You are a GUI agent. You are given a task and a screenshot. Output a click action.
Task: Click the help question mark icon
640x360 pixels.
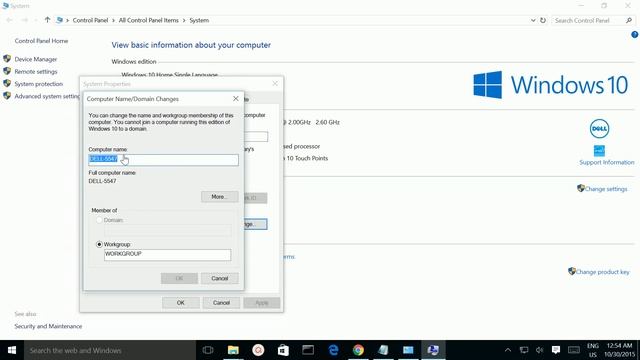635,35
